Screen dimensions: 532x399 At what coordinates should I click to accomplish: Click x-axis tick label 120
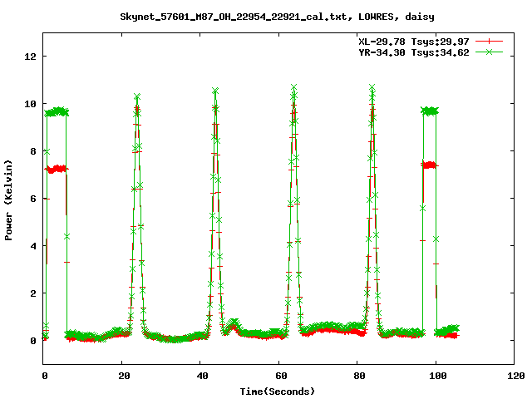[516, 376]
